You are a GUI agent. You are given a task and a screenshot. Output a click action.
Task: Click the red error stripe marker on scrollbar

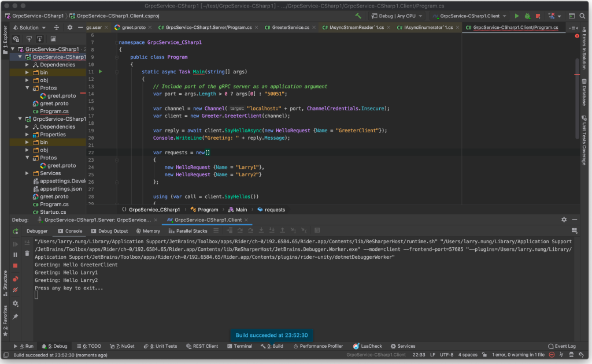[577, 75]
